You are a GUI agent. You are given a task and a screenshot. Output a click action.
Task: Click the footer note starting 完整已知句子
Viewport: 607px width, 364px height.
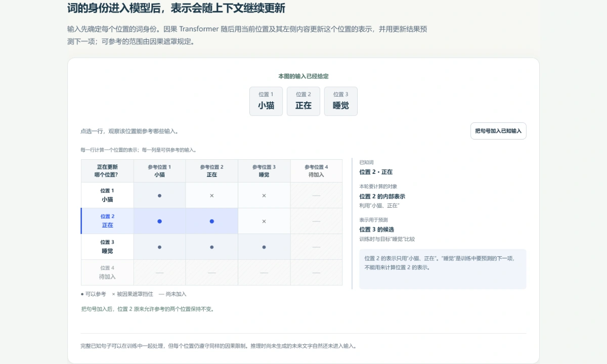(x=219, y=346)
